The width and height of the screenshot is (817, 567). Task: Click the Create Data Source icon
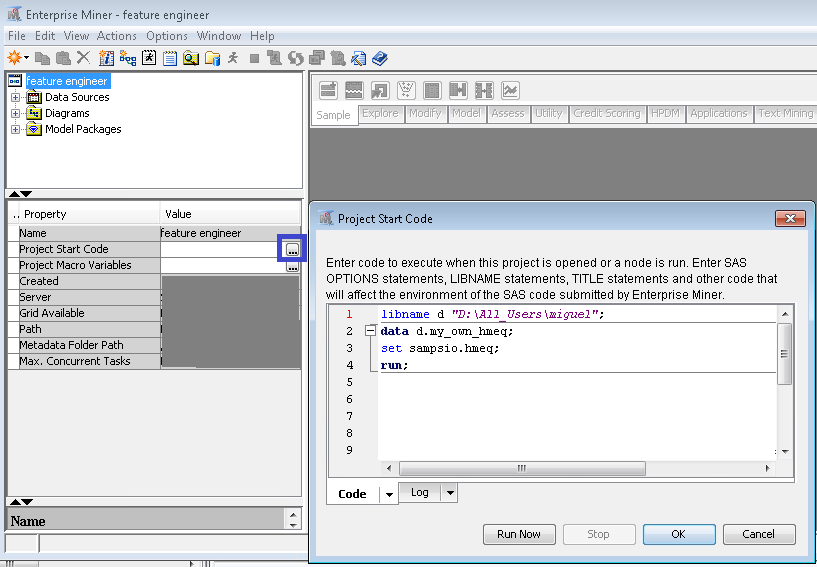coord(106,58)
